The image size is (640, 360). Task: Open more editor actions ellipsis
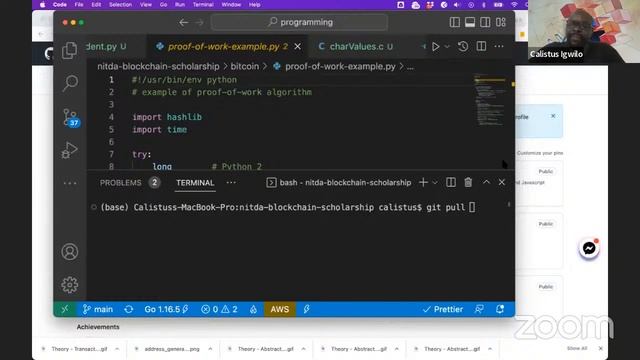(499, 47)
